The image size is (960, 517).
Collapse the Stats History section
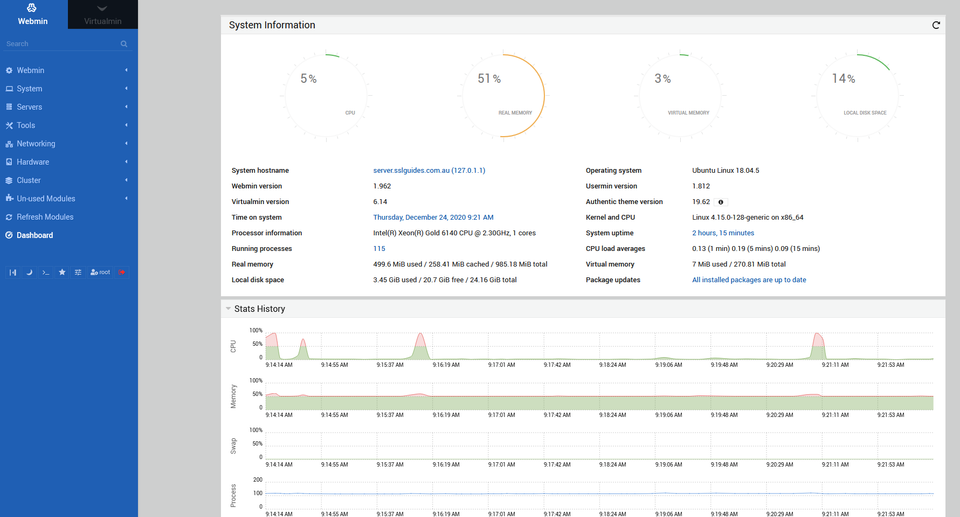(x=228, y=309)
